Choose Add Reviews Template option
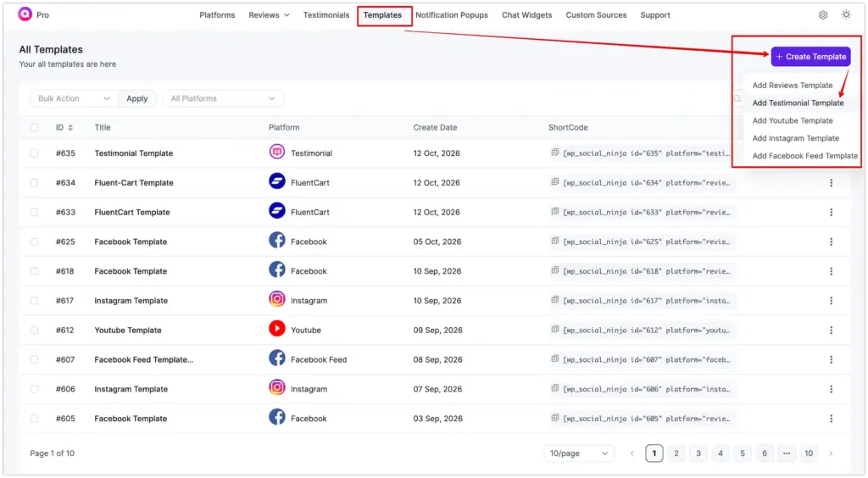The width and height of the screenshot is (868, 478). tap(793, 86)
